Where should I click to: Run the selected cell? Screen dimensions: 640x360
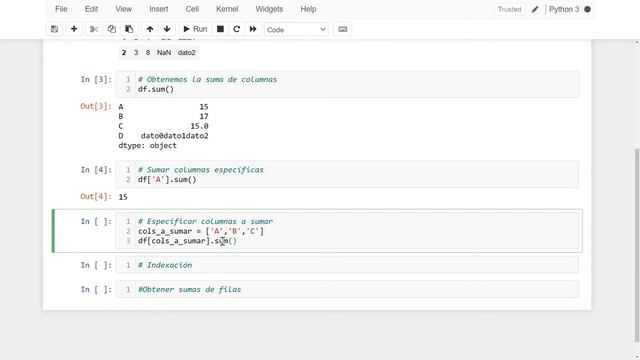195,29
